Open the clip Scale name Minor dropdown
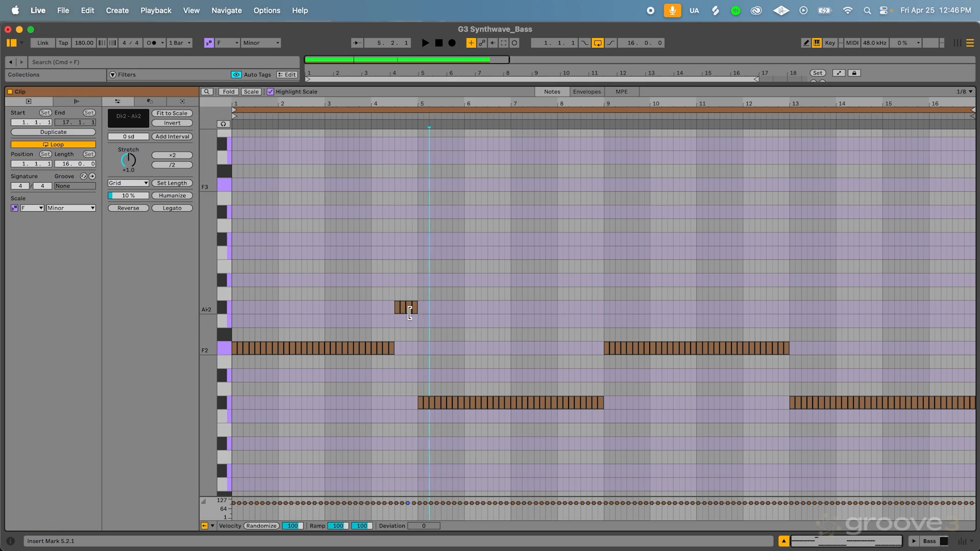Image resolution: width=980 pixels, height=551 pixels. click(x=71, y=208)
